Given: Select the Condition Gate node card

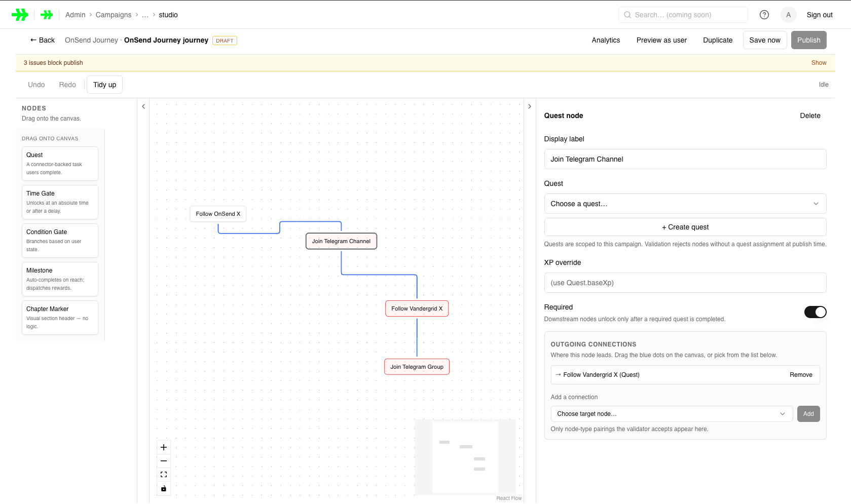Looking at the screenshot, I should click(60, 241).
